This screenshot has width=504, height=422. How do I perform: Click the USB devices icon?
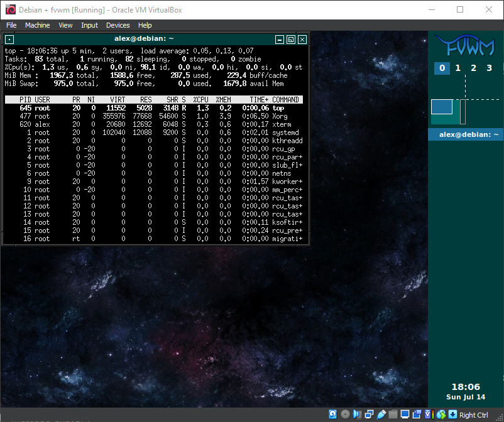(x=381, y=415)
